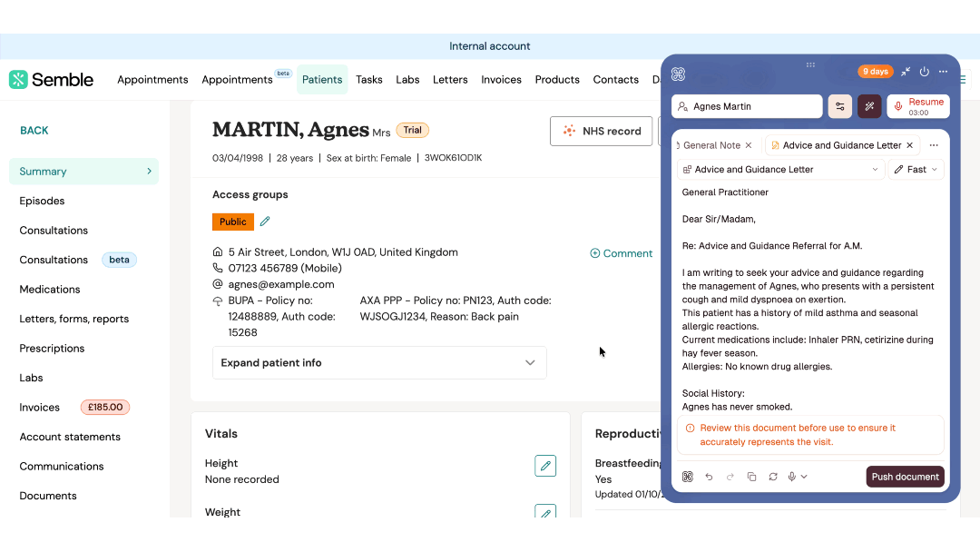Open the dictation options chevron beside the microphone

pyautogui.click(x=804, y=477)
